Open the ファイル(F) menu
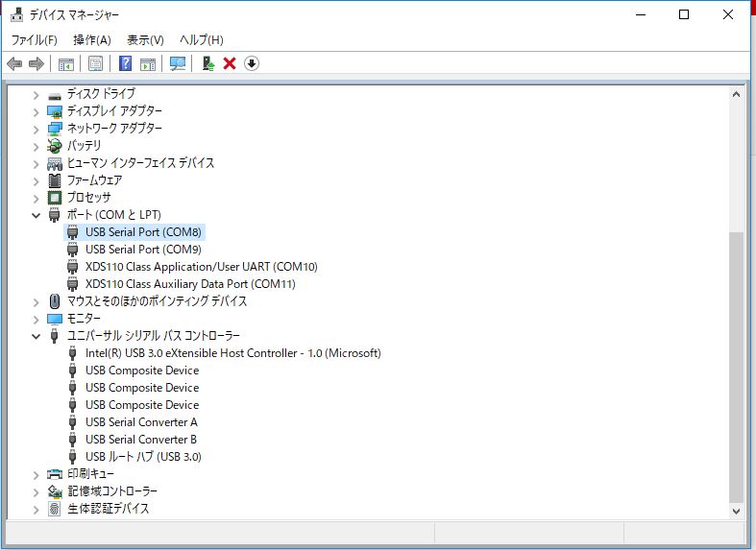 point(35,40)
